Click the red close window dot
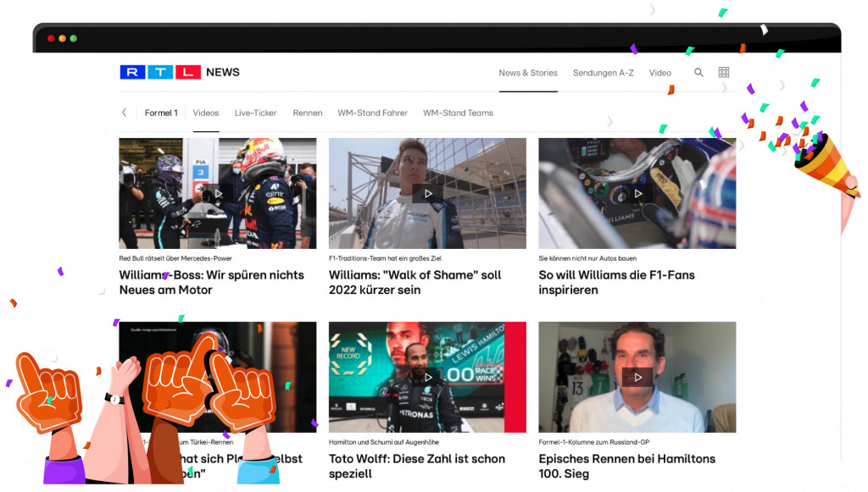The height and width of the screenshot is (492, 868). tap(51, 38)
